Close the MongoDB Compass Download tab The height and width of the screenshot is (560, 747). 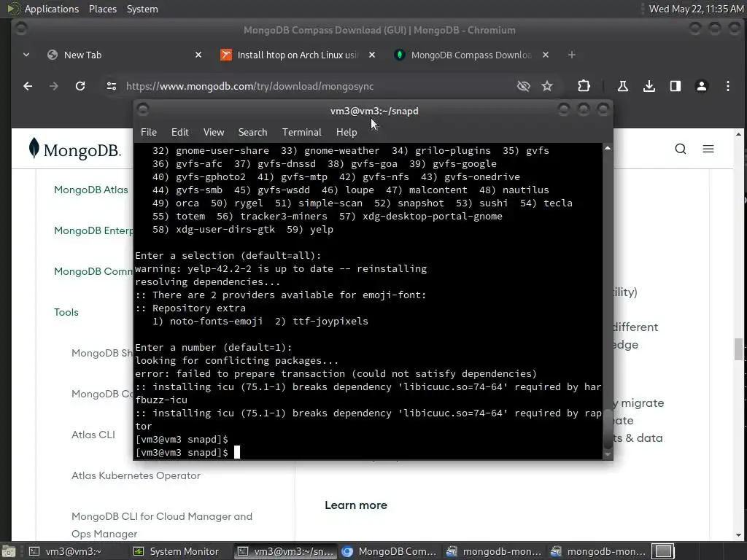pyautogui.click(x=546, y=55)
